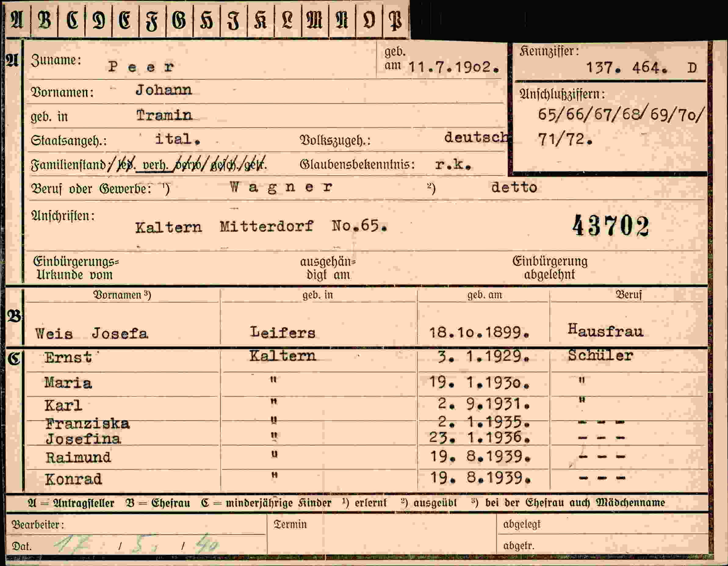Select the child name 'Konrad'
This screenshot has width=728, height=566.
point(73,479)
